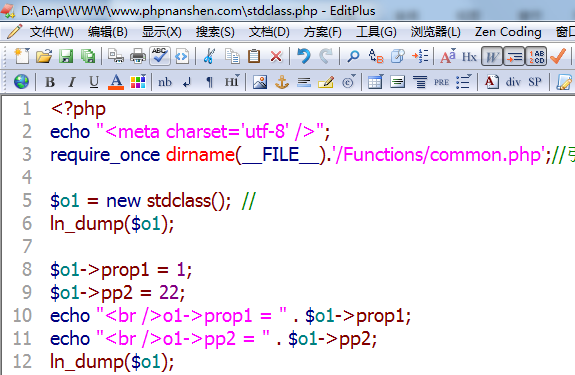575x375 pixels.
Task: Open the 方案(F) menu
Action: point(323,32)
